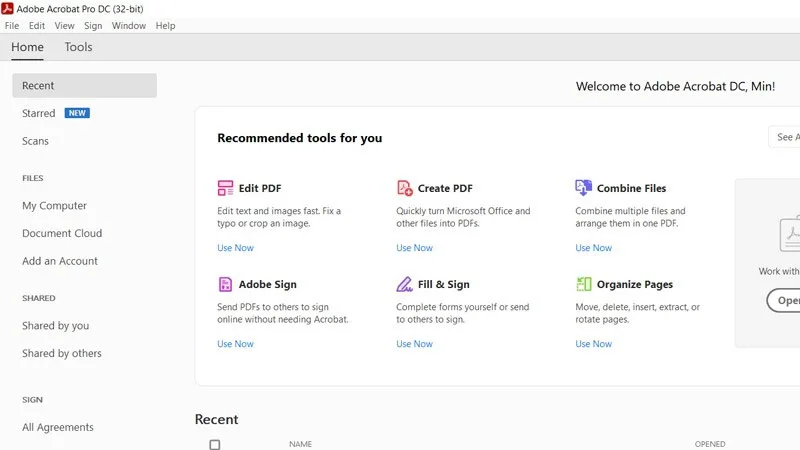
Task: Click Use Now under Fill & Sign
Action: (414, 344)
